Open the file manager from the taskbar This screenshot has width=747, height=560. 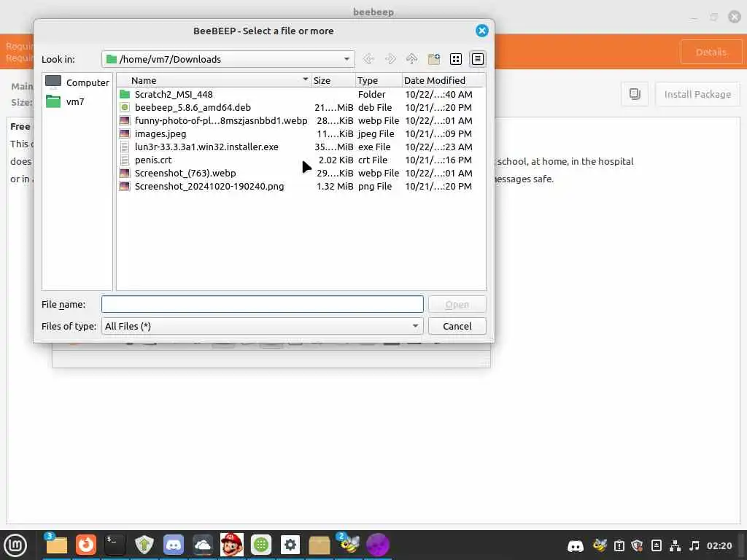coord(56,545)
